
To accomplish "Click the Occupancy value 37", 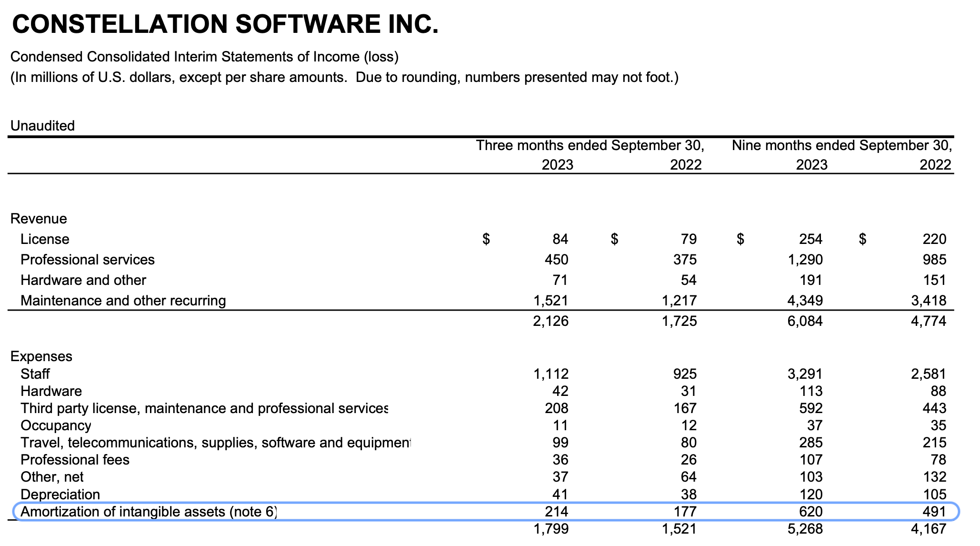I will (814, 425).
